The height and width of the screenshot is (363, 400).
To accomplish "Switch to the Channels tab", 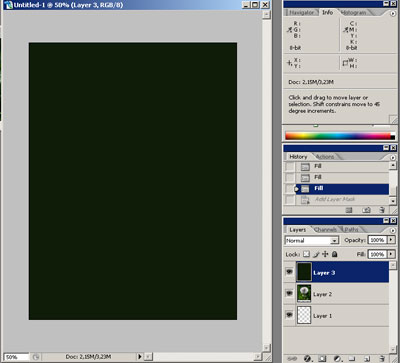I will pos(325,230).
